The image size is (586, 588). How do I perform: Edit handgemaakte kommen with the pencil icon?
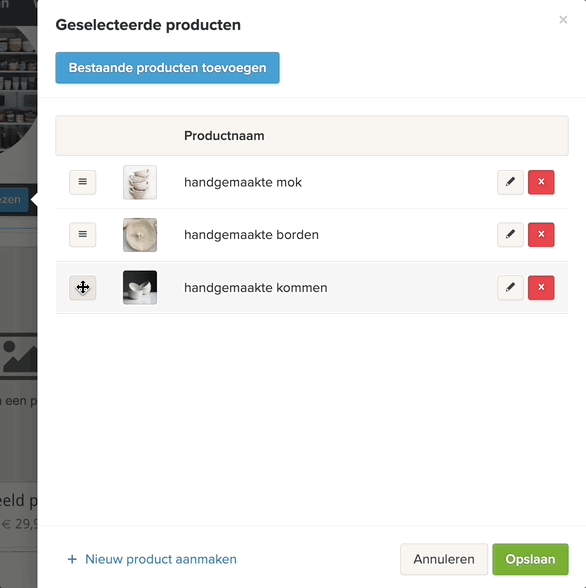coord(510,288)
